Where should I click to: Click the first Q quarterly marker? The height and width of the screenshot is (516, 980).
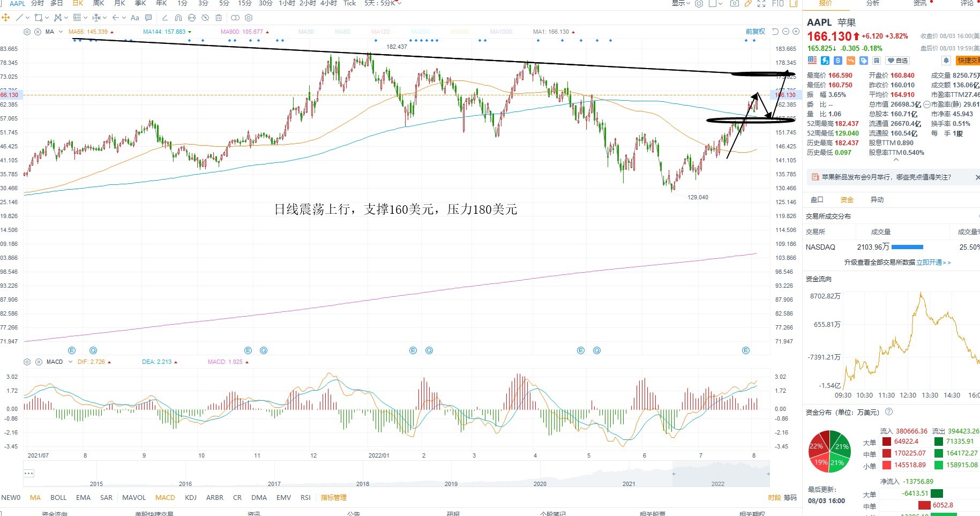93,350
